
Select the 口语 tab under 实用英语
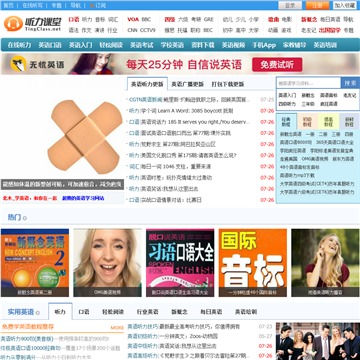click(84, 312)
